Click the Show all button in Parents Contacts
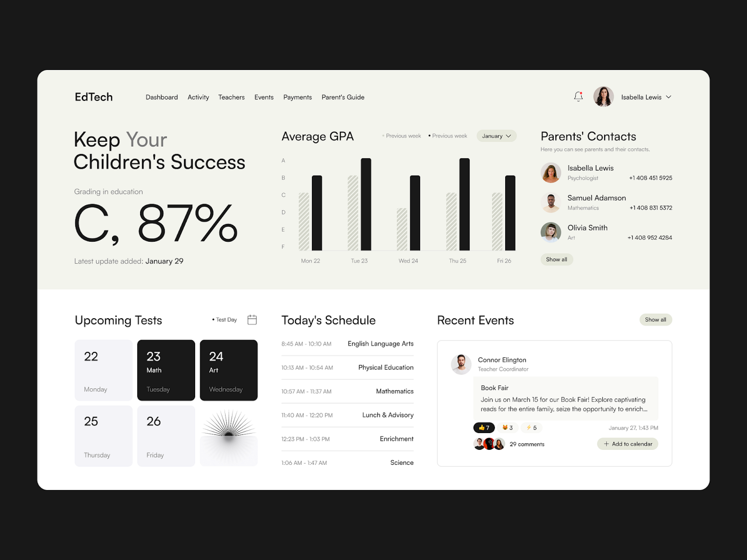Image resolution: width=747 pixels, height=560 pixels. coord(557,259)
